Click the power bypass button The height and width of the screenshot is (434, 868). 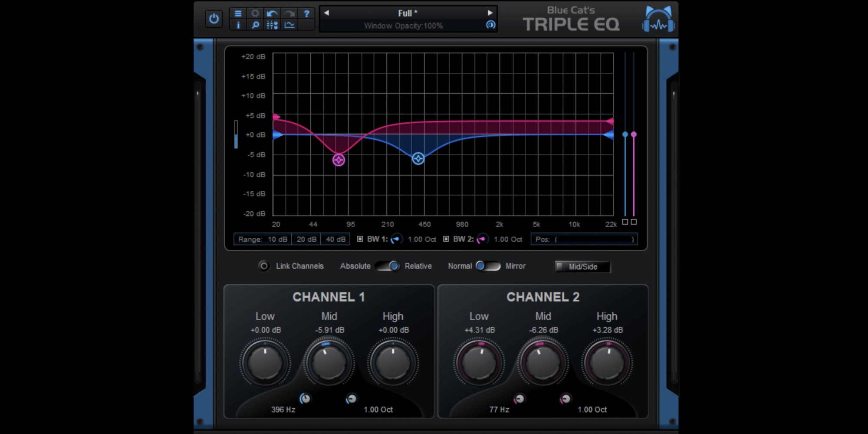point(214,19)
